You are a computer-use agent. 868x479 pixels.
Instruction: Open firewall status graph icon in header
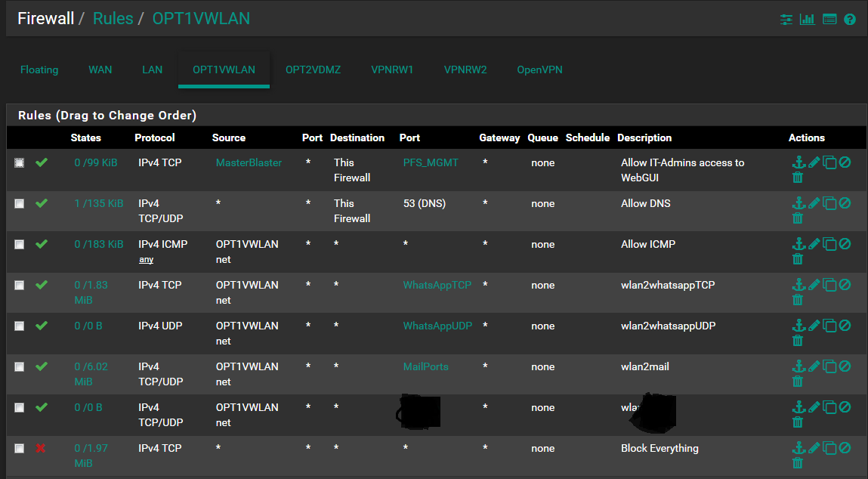(808, 19)
